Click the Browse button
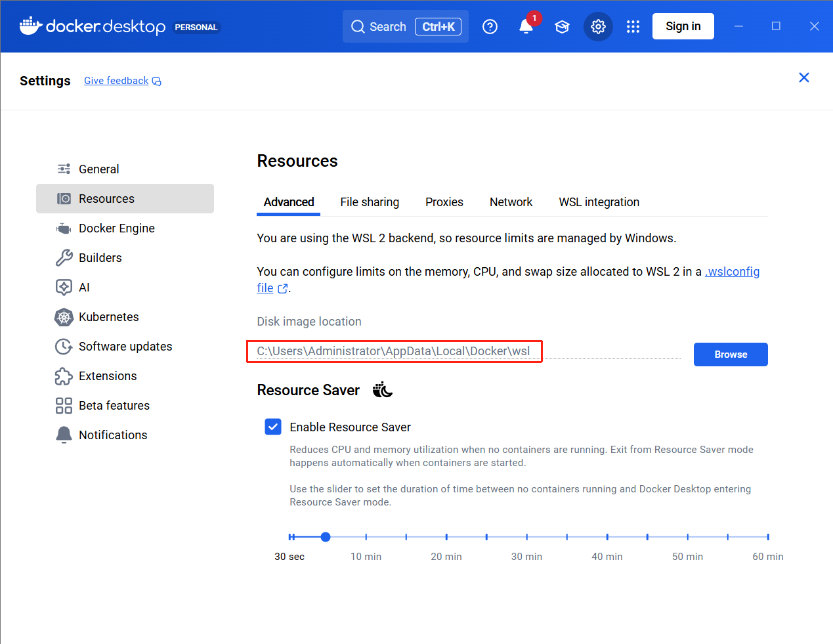Image resolution: width=833 pixels, height=644 pixels. (x=731, y=354)
